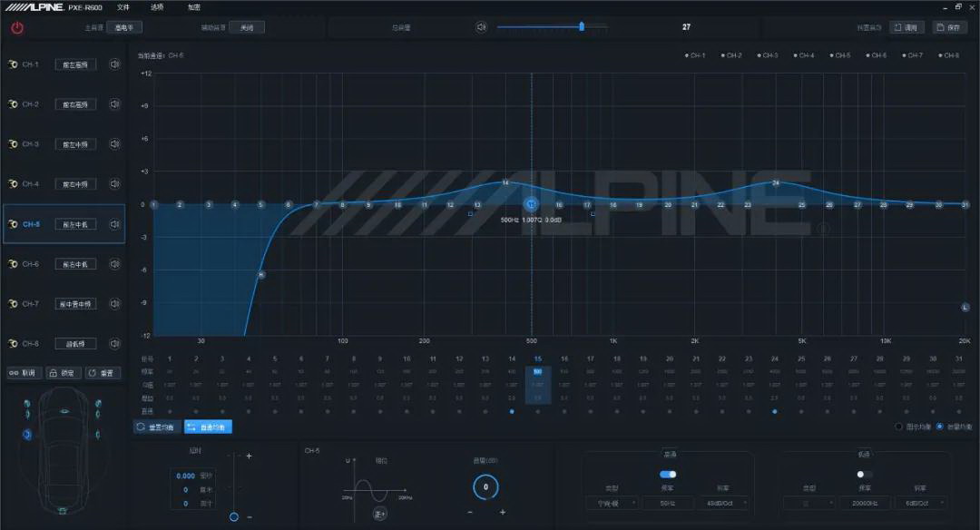Viewport: 980px width, 530px height.
Task: Click the link channels button below CH-8
Action: [x=24, y=373]
